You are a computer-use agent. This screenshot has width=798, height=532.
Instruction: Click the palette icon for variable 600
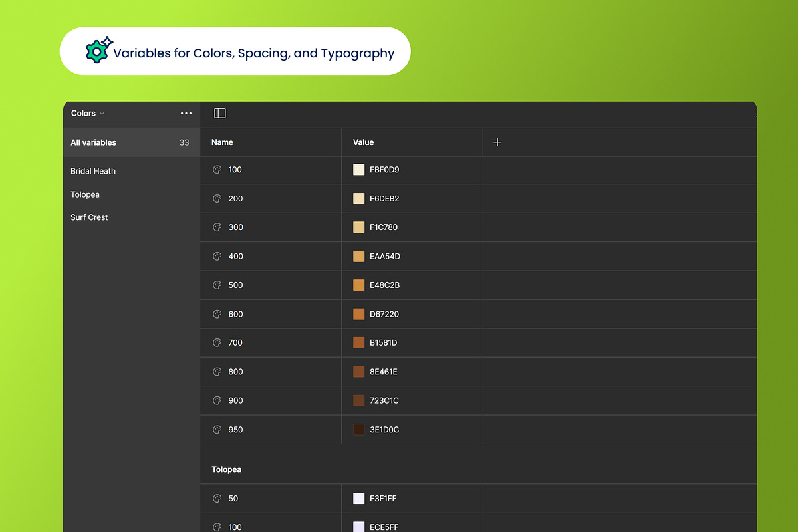click(217, 314)
